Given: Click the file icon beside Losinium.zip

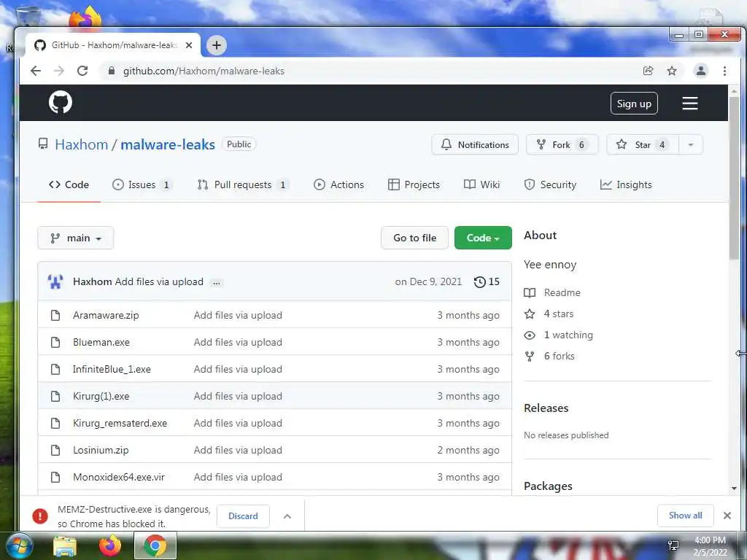Looking at the screenshot, I should pos(55,450).
